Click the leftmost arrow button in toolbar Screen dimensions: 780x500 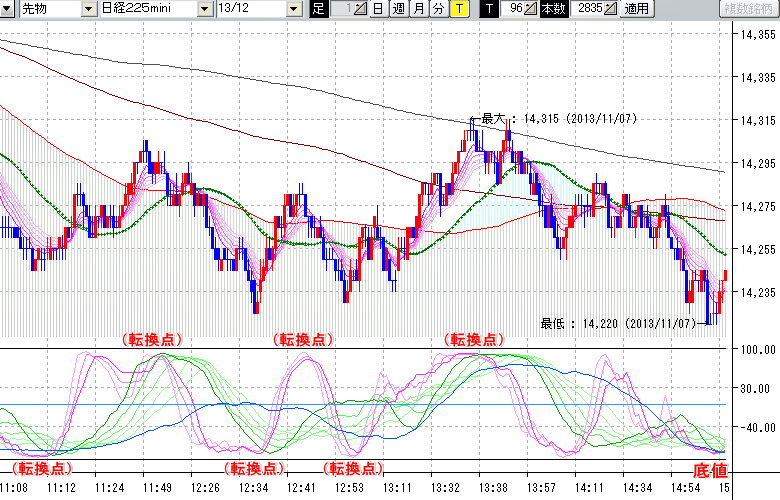click(x=8, y=9)
